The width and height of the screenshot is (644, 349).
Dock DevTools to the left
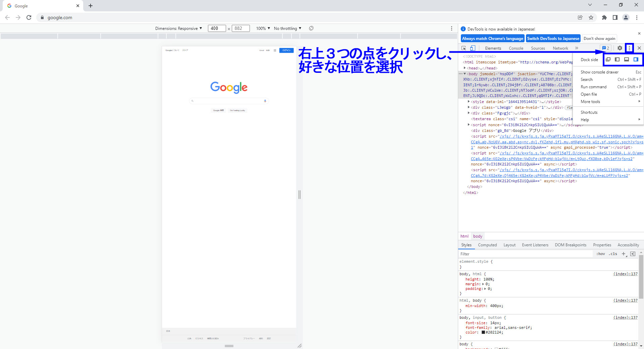point(617,59)
